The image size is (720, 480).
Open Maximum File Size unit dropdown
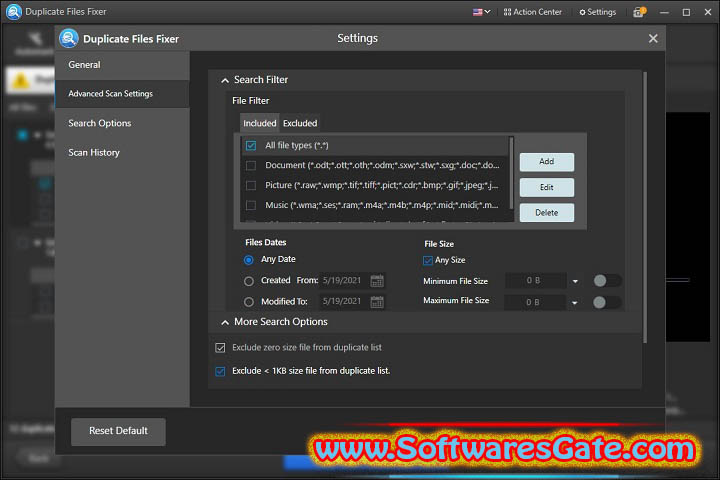point(574,303)
